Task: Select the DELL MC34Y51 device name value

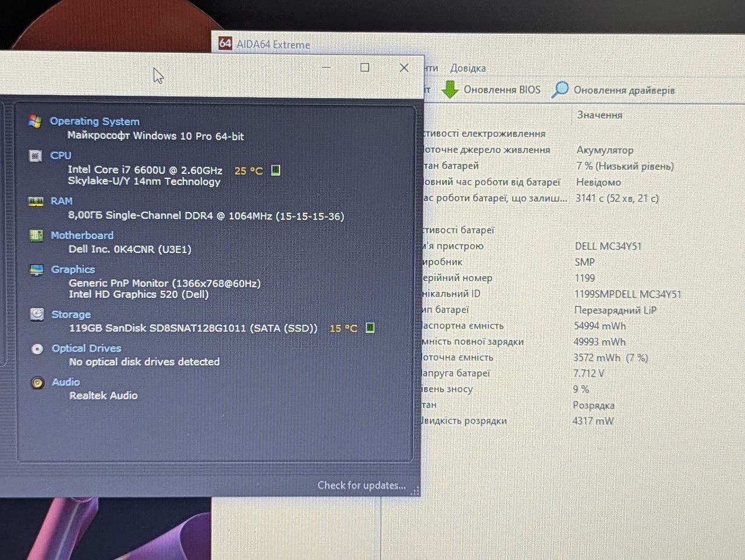Action: point(608,246)
